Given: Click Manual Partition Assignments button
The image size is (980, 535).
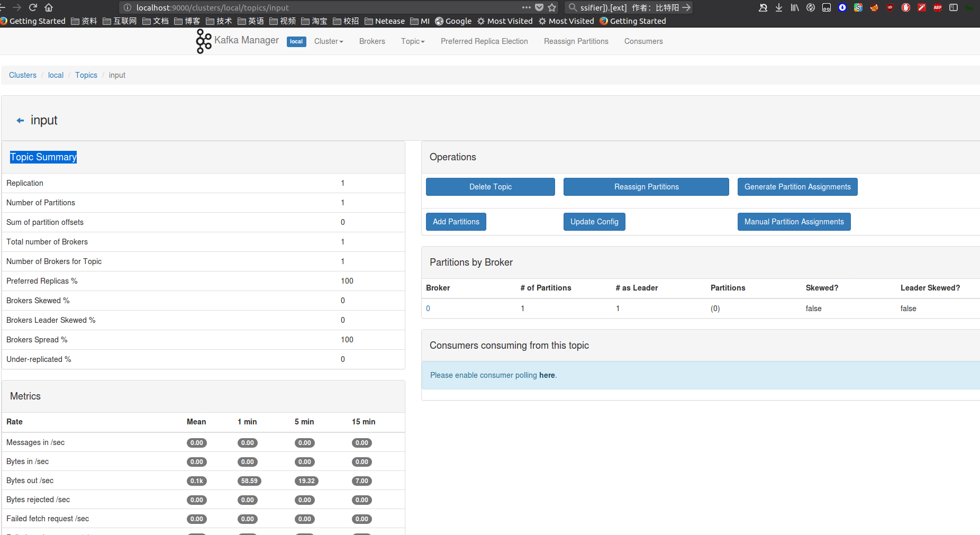Looking at the screenshot, I should 794,222.
